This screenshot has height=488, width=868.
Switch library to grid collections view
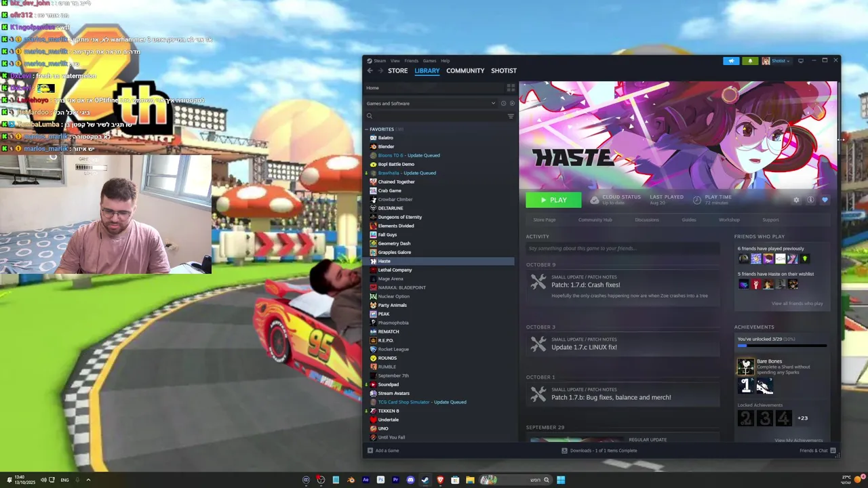click(511, 88)
